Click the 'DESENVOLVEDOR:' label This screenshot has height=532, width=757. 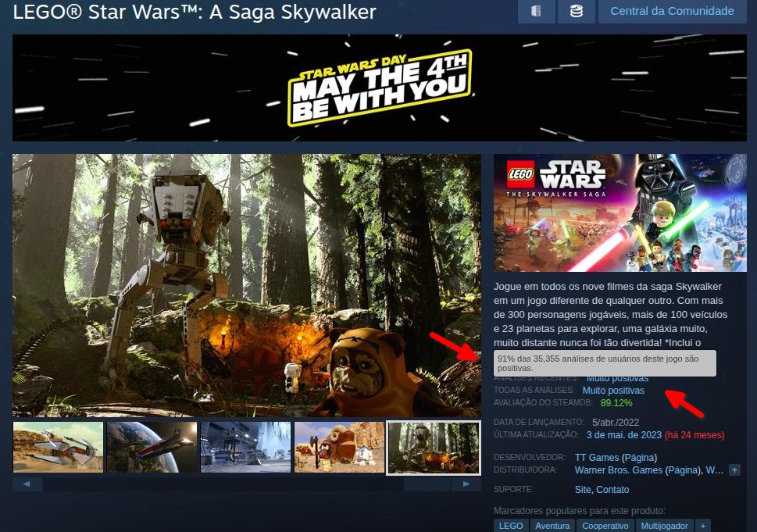point(529,458)
